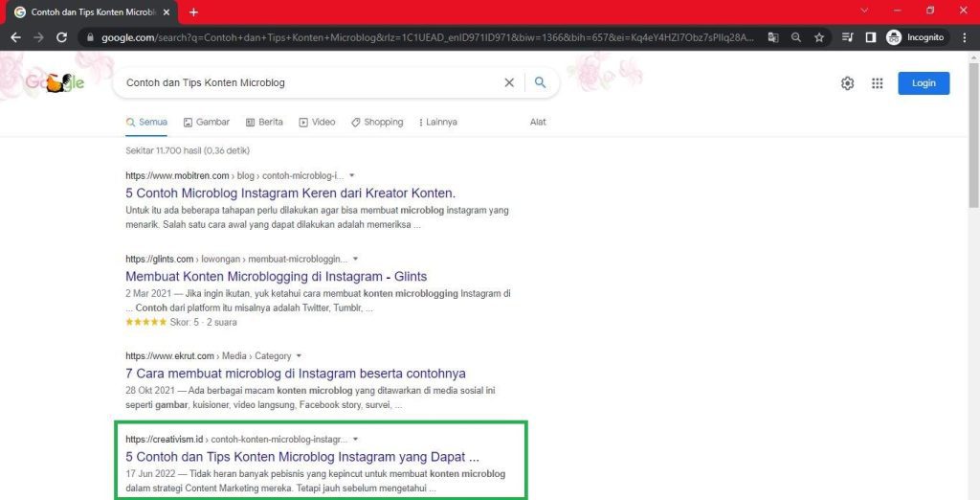Open Google settings gear
The width and height of the screenshot is (980, 500).
pos(848,83)
